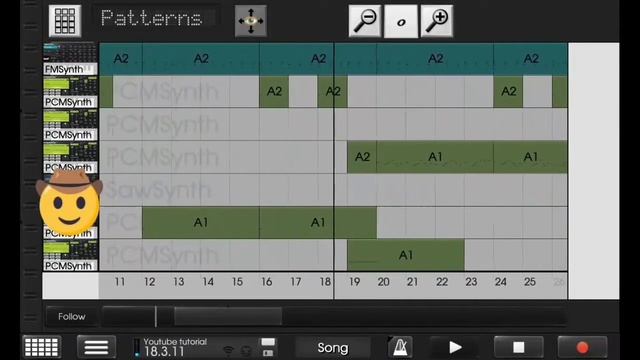The image size is (640, 360).
Task: Start playback with the Play button
Action: click(455, 347)
